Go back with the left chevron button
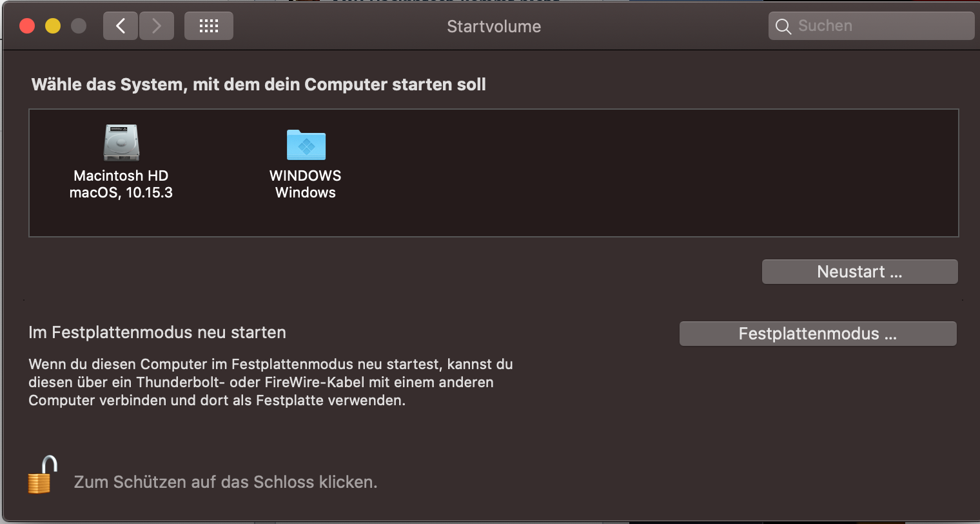The height and width of the screenshot is (524, 980). click(121, 26)
